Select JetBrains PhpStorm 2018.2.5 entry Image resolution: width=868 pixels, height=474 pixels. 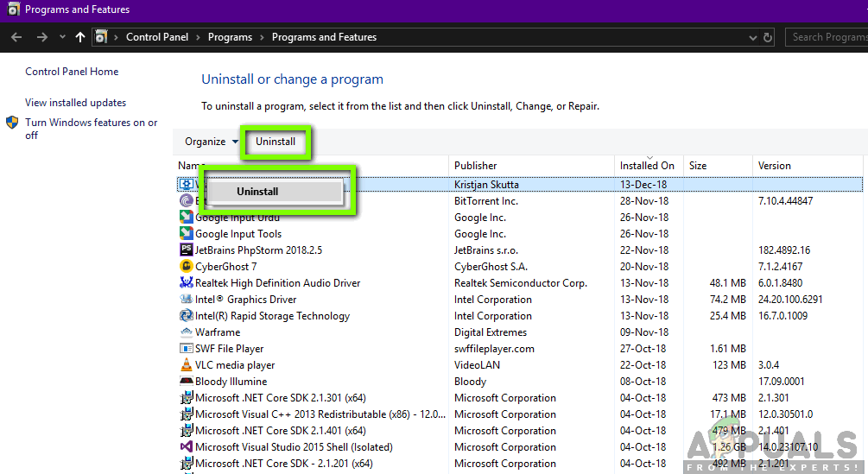[258, 250]
